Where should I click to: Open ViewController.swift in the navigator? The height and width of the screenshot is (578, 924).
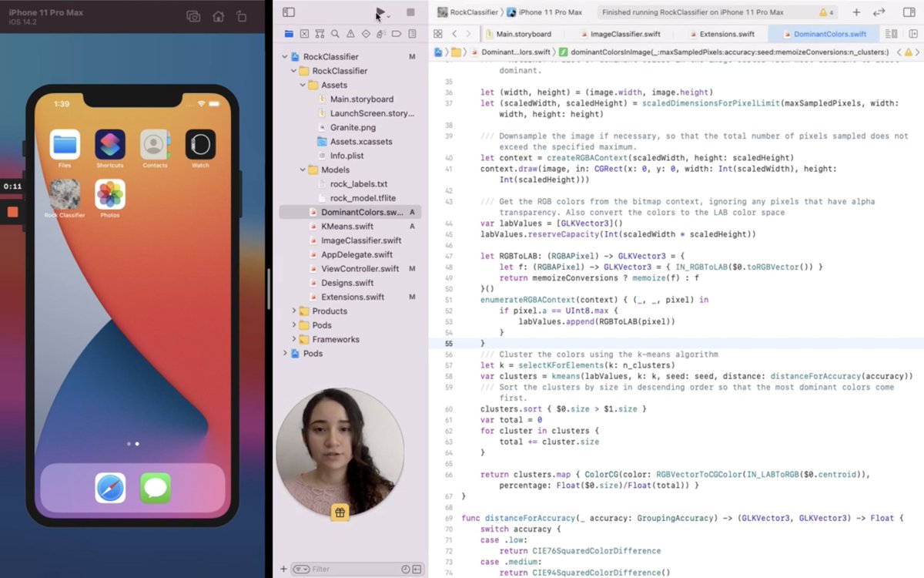click(360, 269)
